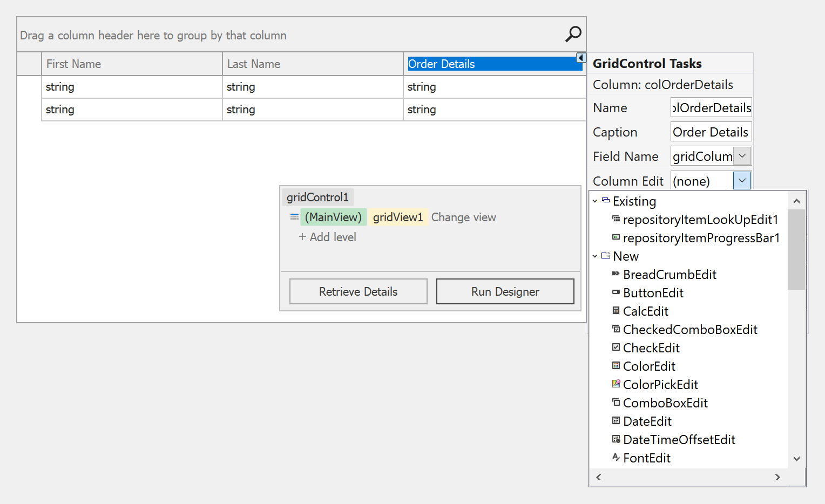Click the Change view link
This screenshot has width=825, height=504.
(463, 217)
